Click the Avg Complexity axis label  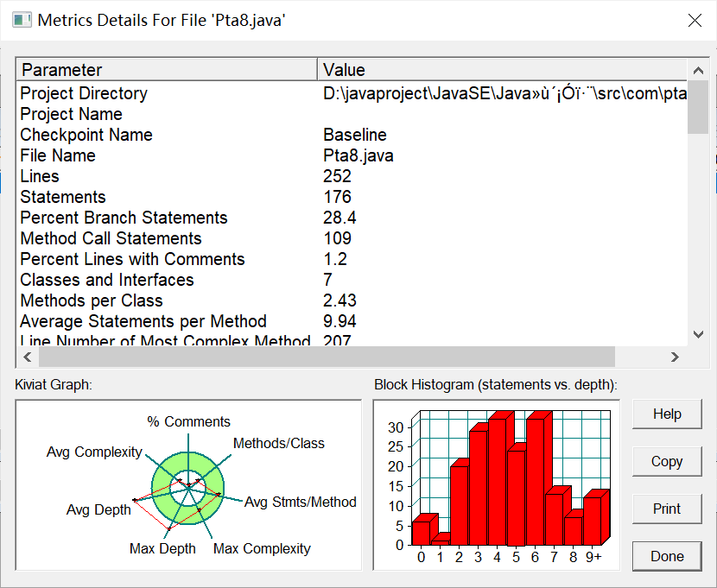94,452
